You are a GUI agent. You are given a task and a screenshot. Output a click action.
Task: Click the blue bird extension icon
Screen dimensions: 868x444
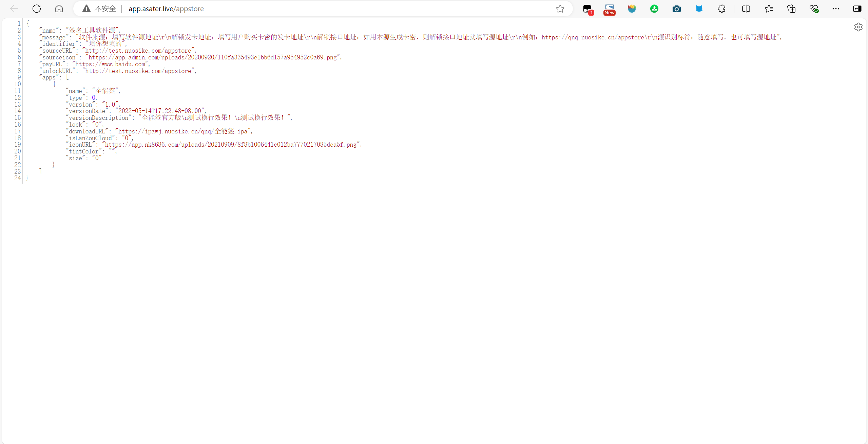pos(699,9)
